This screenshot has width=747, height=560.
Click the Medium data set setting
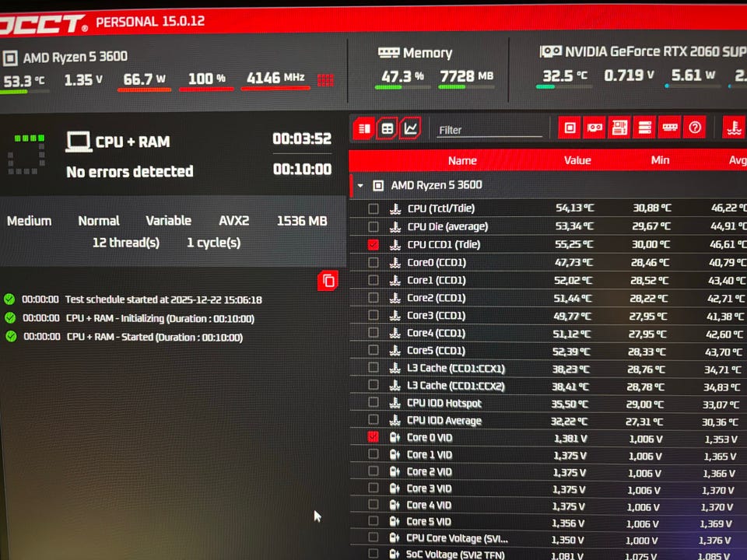(29, 221)
